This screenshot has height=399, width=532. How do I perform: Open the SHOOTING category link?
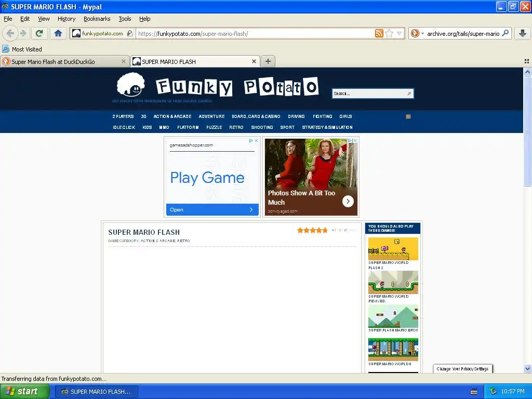pyautogui.click(x=262, y=127)
